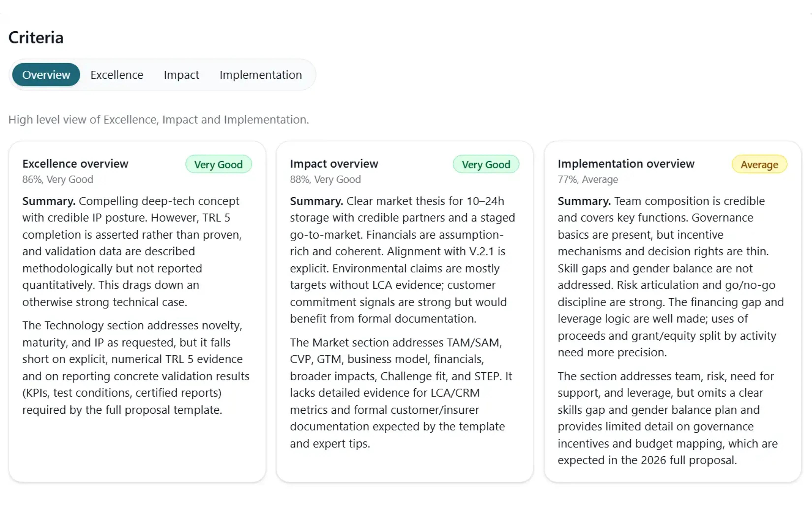The width and height of the screenshot is (812, 508).
Task: Open the Implementation tab
Action: (x=261, y=75)
